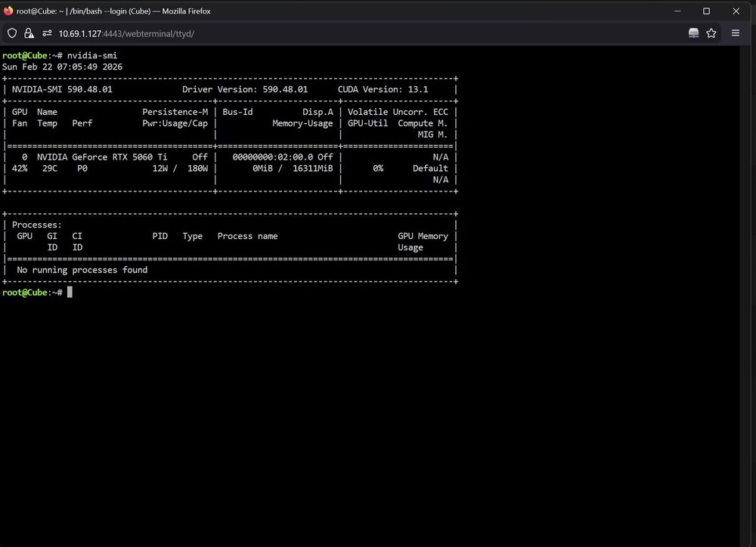Click the memory used value '0MiB'
756x547 pixels.
coord(263,169)
